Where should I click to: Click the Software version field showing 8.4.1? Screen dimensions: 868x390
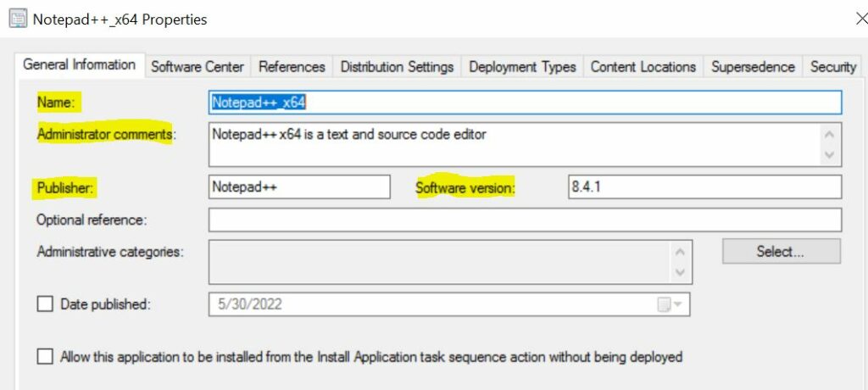pyautogui.click(x=704, y=187)
